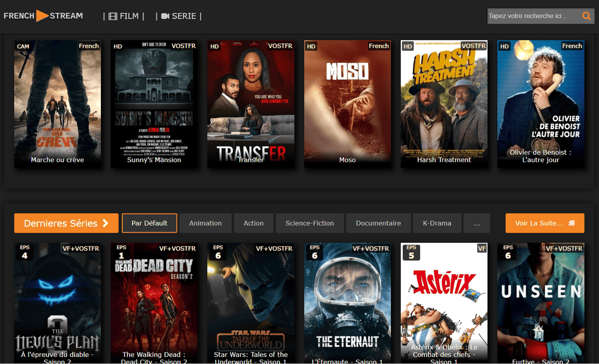Viewport: 599px width, 364px height.
Task: Click the orange search magnifier icon
Action: point(587,16)
